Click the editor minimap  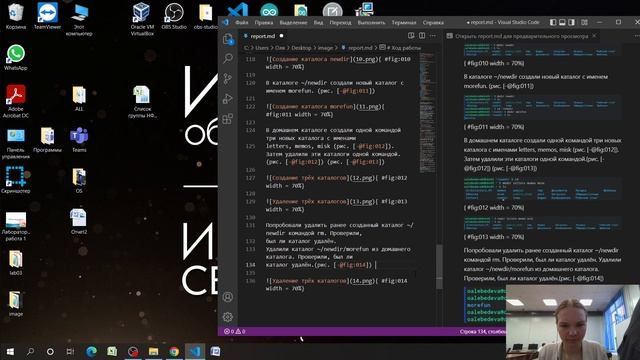pyautogui.click(x=427, y=112)
